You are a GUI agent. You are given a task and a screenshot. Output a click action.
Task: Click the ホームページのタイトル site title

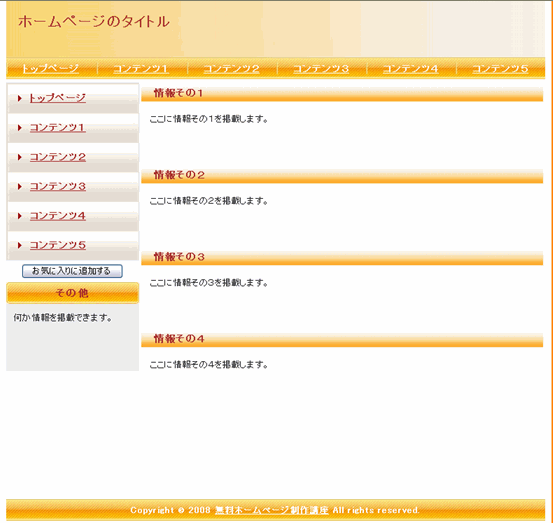click(x=94, y=22)
